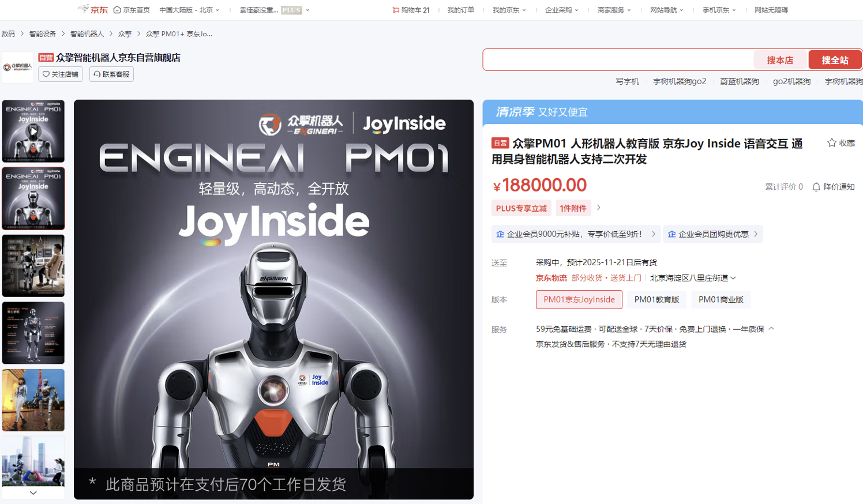The height and width of the screenshot is (504, 863).
Task: Select the PM01教育版 version
Action: pyautogui.click(x=655, y=299)
